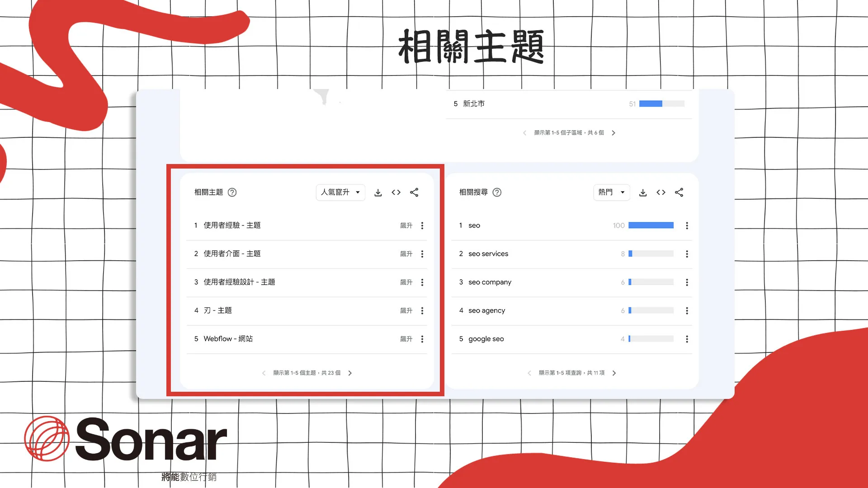The image size is (868, 488).
Task: Open more options for 使用者經驗設計 - 主題
Action: pyautogui.click(x=422, y=282)
